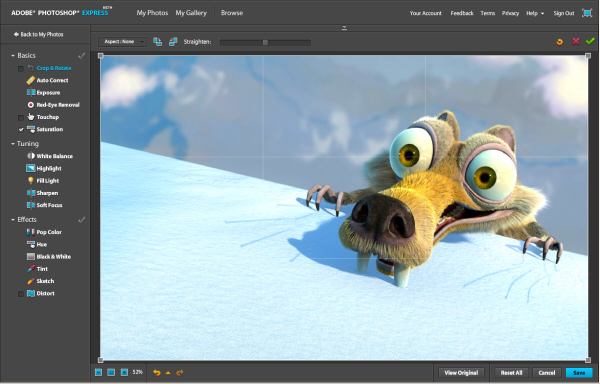The image size is (600, 384).
Task: Click the orange redo arrow
Action: 180,372
